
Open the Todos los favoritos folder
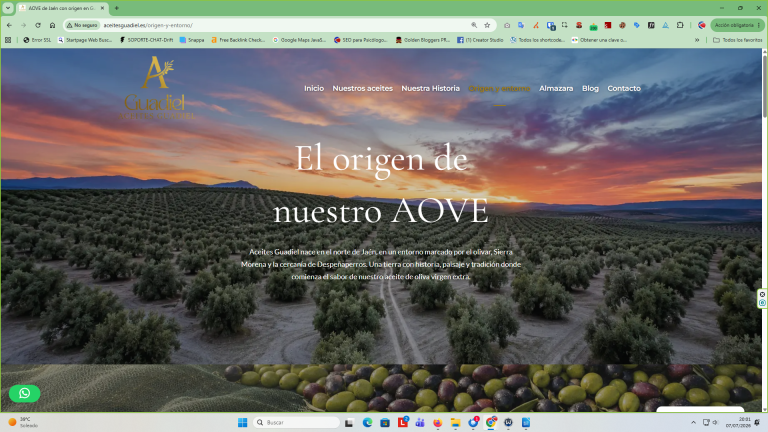tap(738, 40)
